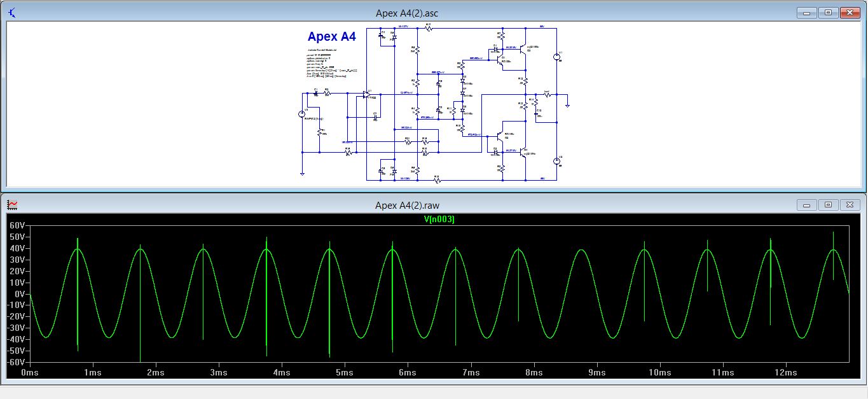Image resolution: width=868 pixels, height=399 pixels.
Task: Select resistor R16 on the lower-left wire
Action: pyautogui.click(x=348, y=152)
